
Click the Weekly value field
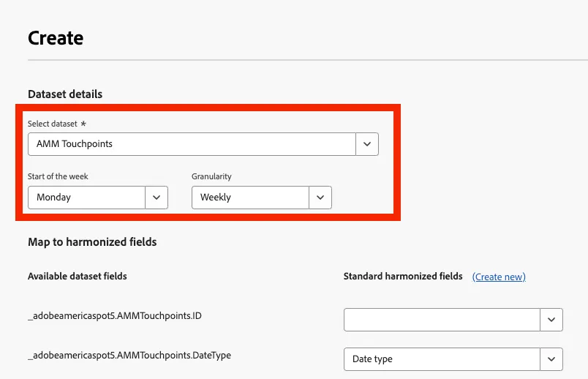coord(250,198)
